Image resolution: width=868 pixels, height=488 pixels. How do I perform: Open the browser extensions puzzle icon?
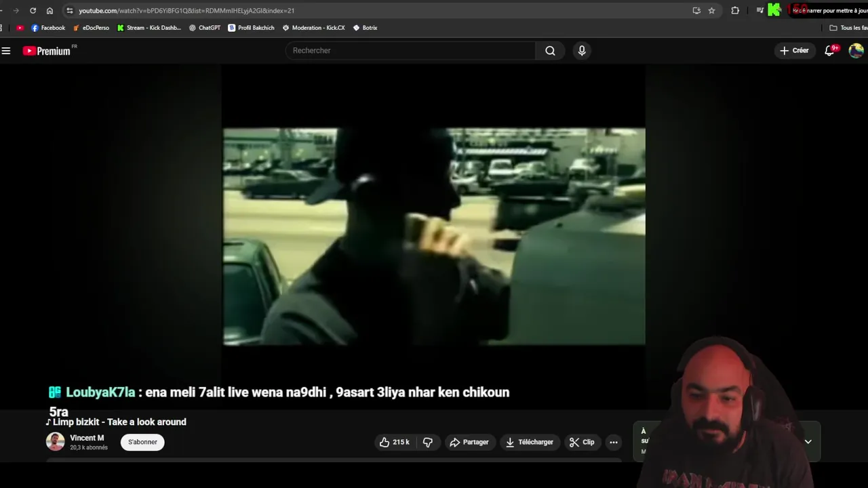click(x=735, y=10)
